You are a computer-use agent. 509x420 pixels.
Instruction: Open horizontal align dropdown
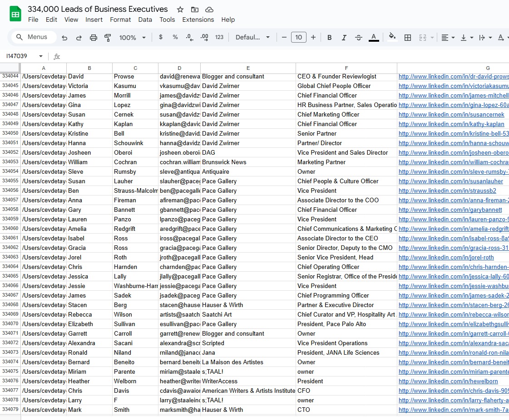[448, 38]
